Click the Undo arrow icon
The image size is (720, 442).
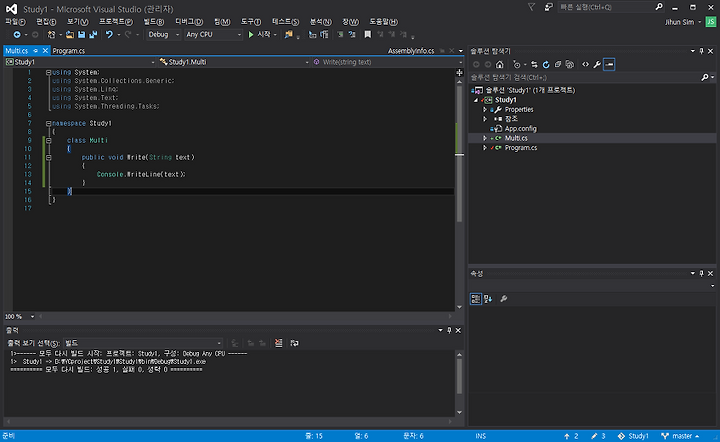pyautogui.click(x=109, y=34)
